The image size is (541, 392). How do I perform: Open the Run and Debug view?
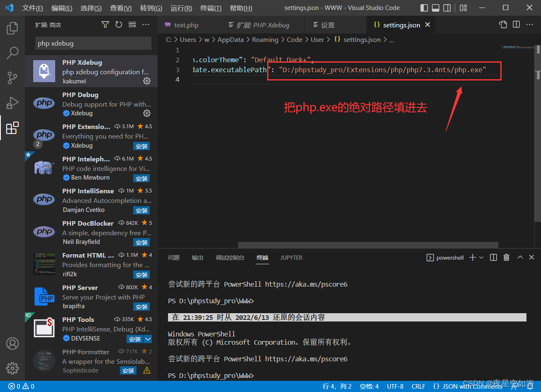(x=12, y=102)
